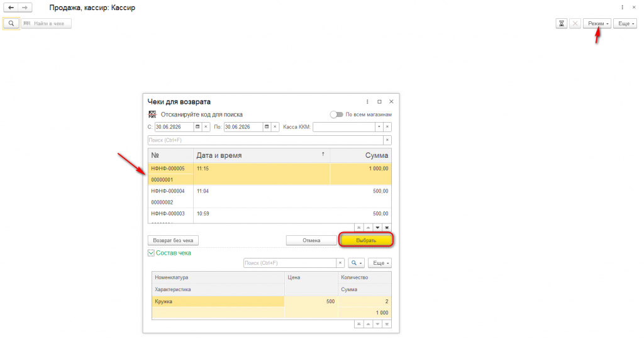The height and width of the screenshot is (339, 644).
Task: Jump to last row in receipts list
Action: [x=387, y=228]
